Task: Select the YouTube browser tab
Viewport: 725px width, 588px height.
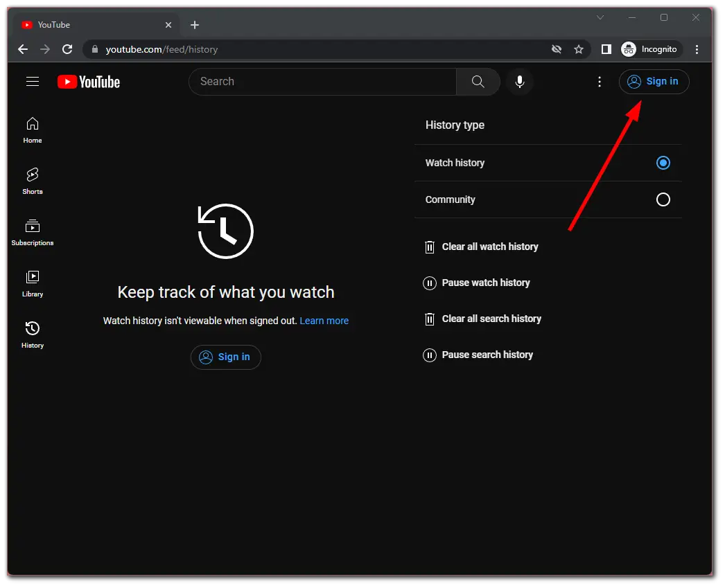Action: click(x=96, y=25)
